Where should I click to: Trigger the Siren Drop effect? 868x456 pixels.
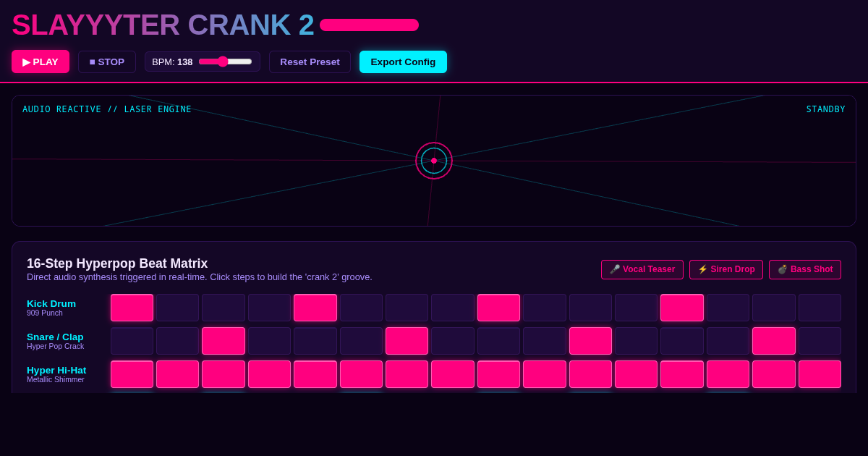[726, 269]
